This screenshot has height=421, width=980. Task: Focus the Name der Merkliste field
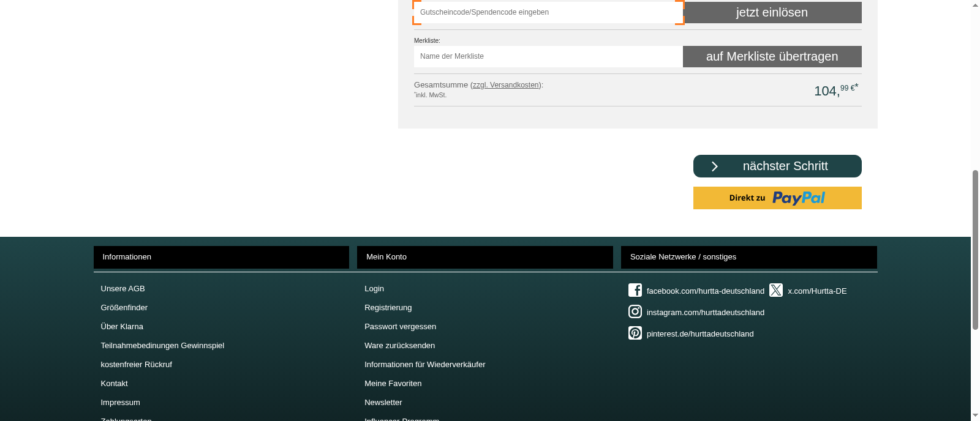[548, 56]
